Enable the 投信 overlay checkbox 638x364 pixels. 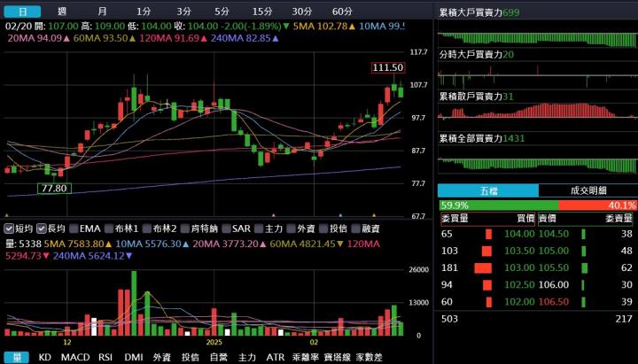click(323, 228)
